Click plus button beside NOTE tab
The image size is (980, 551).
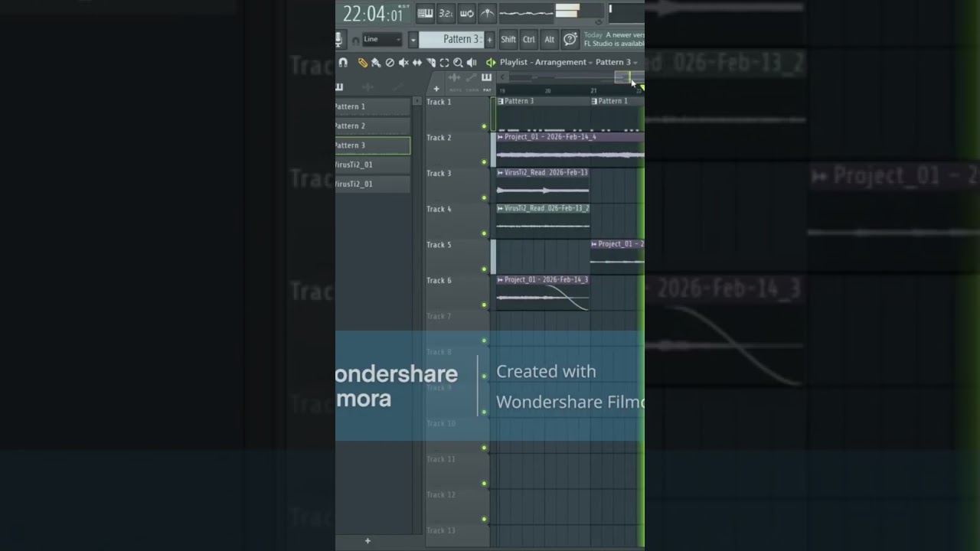pyautogui.click(x=436, y=89)
